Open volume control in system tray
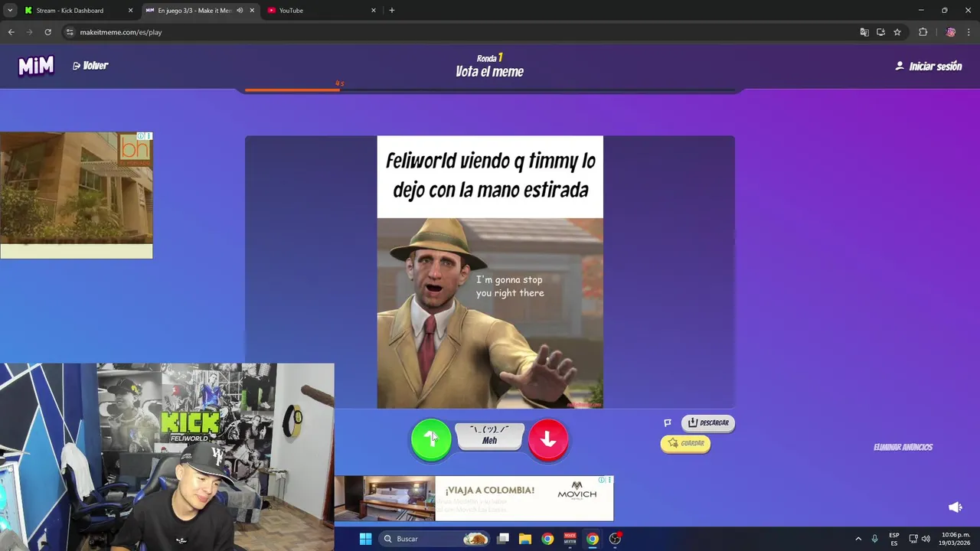This screenshot has height=551, width=980. click(x=926, y=539)
